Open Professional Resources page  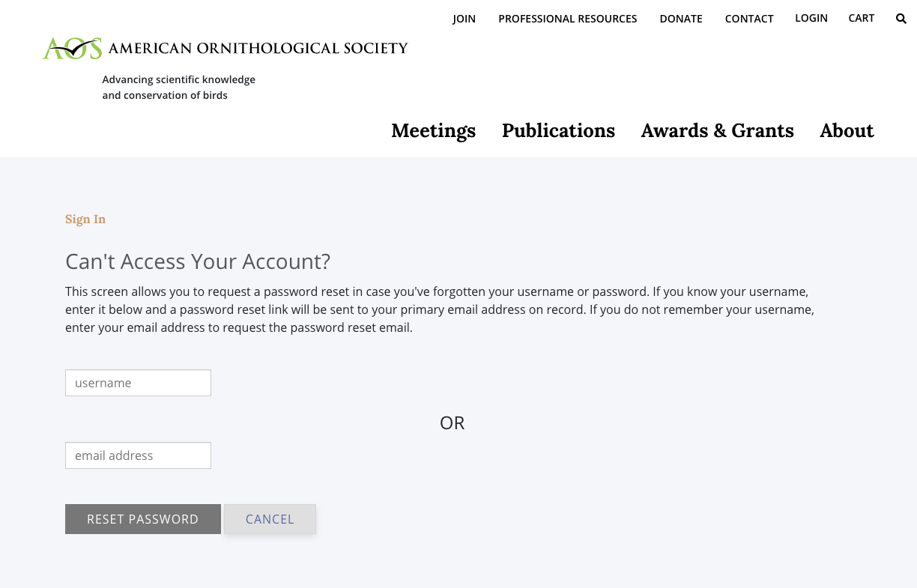pyautogui.click(x=567, y=19)
